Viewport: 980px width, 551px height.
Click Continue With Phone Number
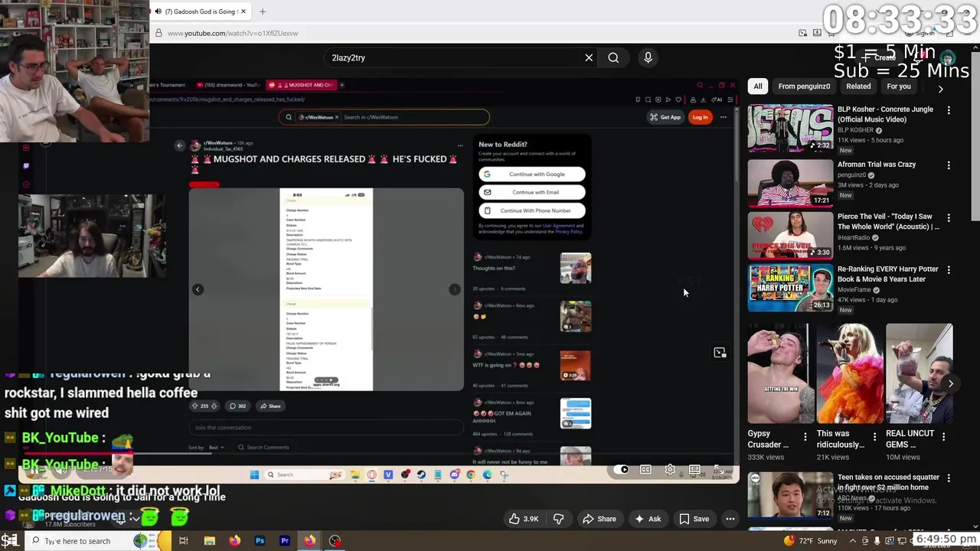coord(532,210)
